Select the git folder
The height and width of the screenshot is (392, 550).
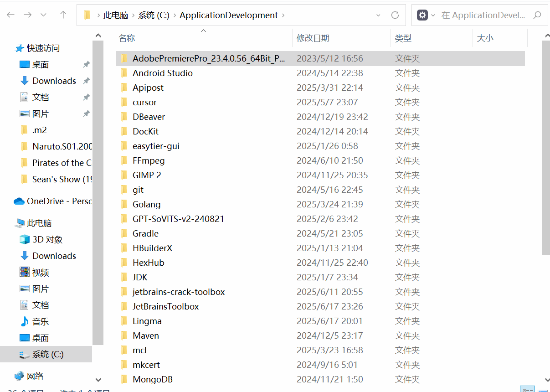pyautogui.click(x=138, y=190)
